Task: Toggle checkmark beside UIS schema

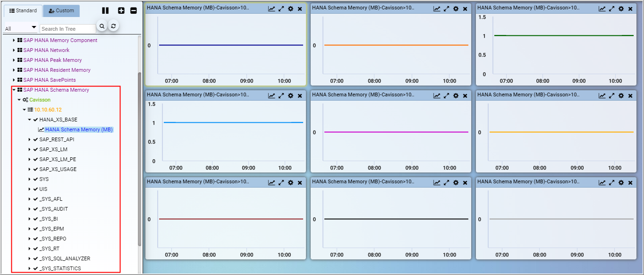Action: coord(35,189)
